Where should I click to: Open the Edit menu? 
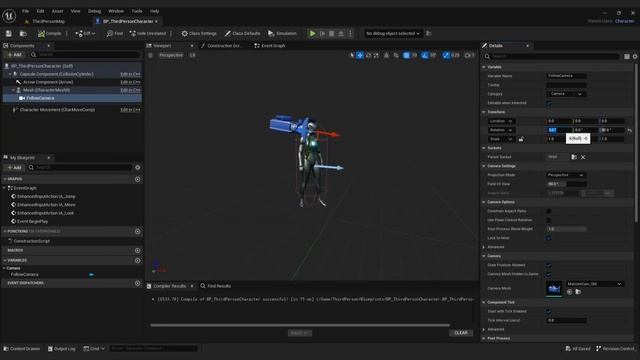tap(40, 11)
